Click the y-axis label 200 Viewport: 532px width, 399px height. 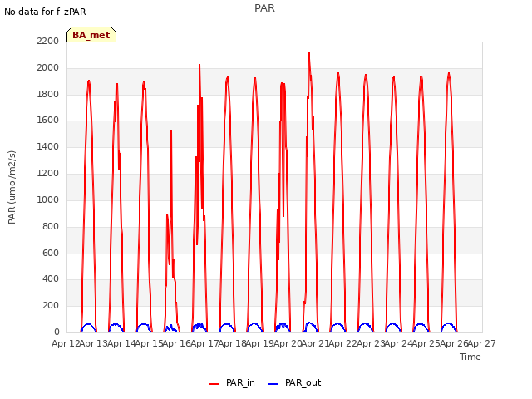coord(51,305)
